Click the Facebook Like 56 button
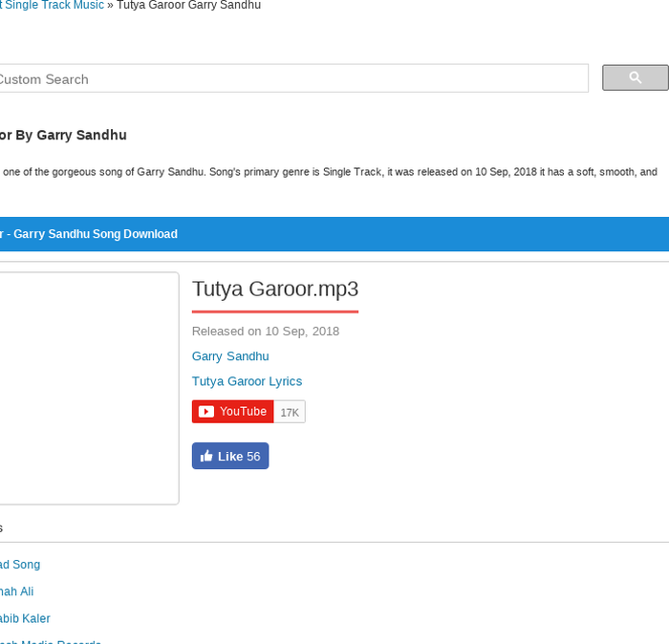This screenshot has height=644, width=669. [230, 456]
